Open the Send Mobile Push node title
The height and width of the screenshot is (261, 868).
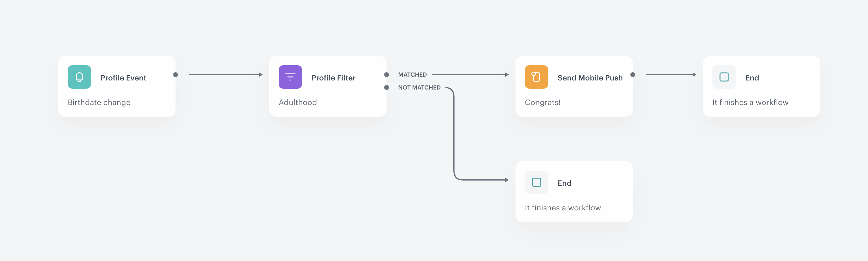590,78
